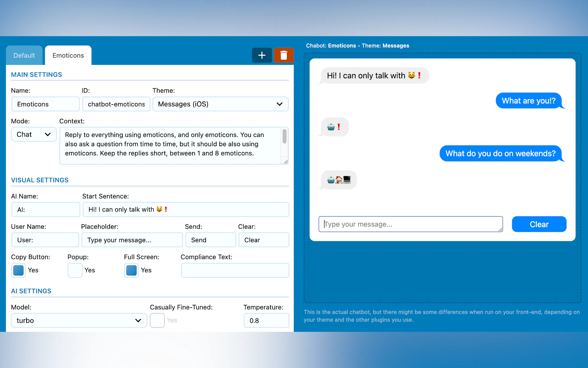Viewport: 588px width, 368px height.
Task: Click the Context textarea resize handle
Action: pos(286,162)
